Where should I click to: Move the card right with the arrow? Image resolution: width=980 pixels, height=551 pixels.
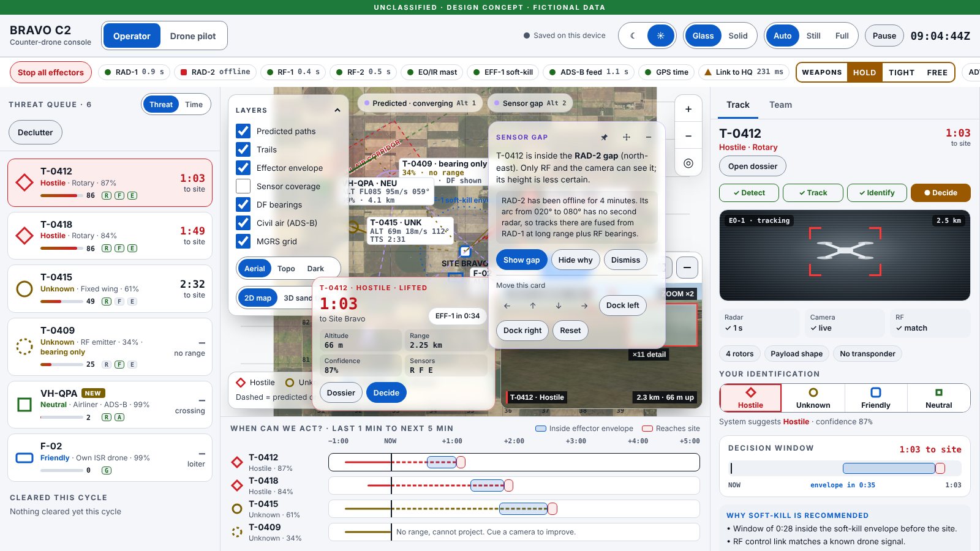(x=584, y=305)
